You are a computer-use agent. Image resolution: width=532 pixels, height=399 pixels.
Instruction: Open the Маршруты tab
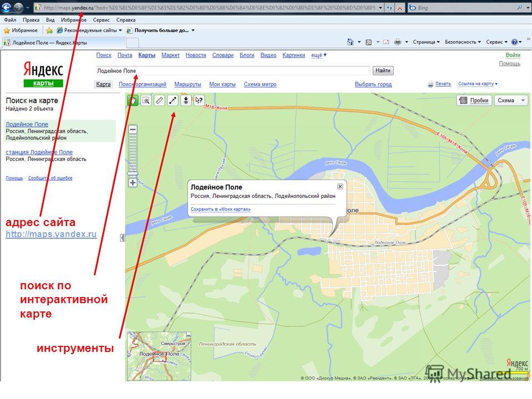click(188, 84)
